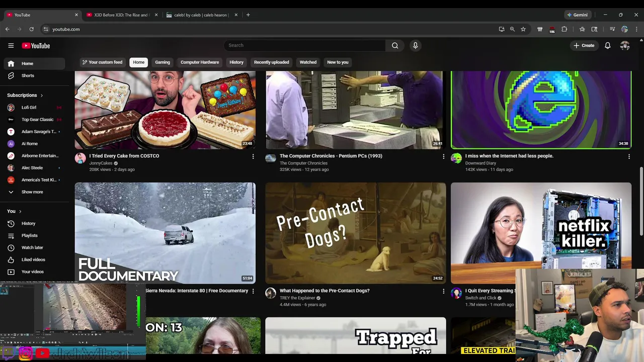Open the zoom magnifier in address bar
This screenshot has height=362, width=644.
click(x=512, y=29)
